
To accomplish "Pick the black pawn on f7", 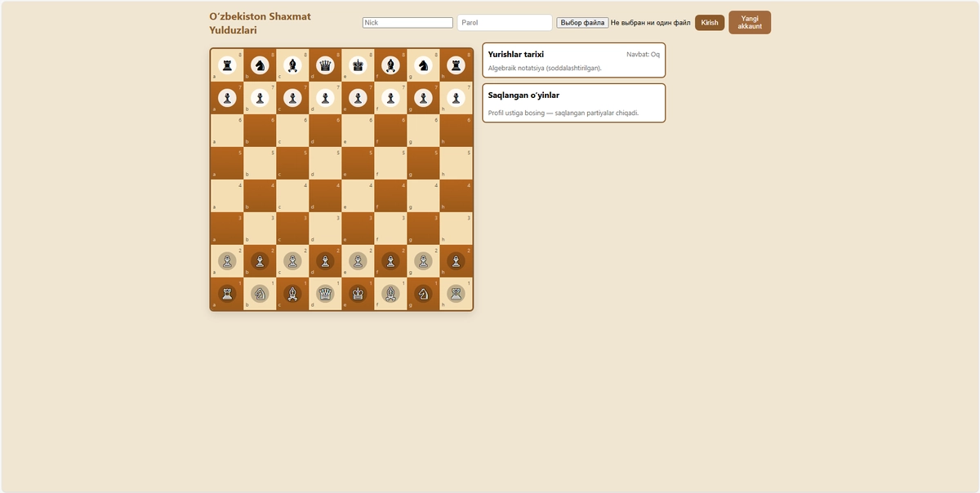I will (x=390, y=98).
